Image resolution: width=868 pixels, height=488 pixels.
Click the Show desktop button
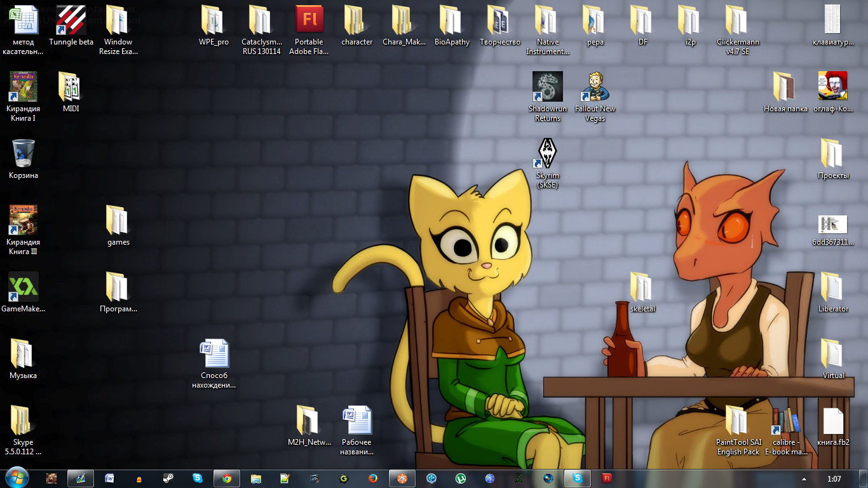point(864,478)
